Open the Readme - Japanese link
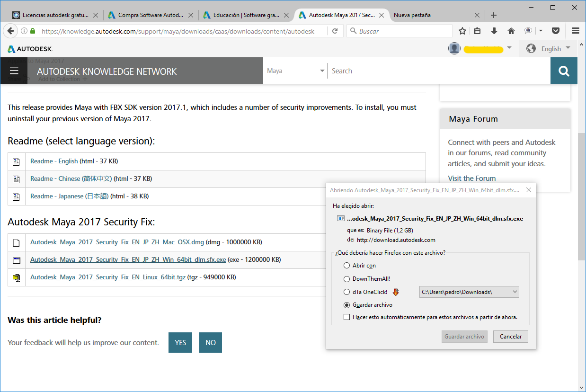 (70, 196)
